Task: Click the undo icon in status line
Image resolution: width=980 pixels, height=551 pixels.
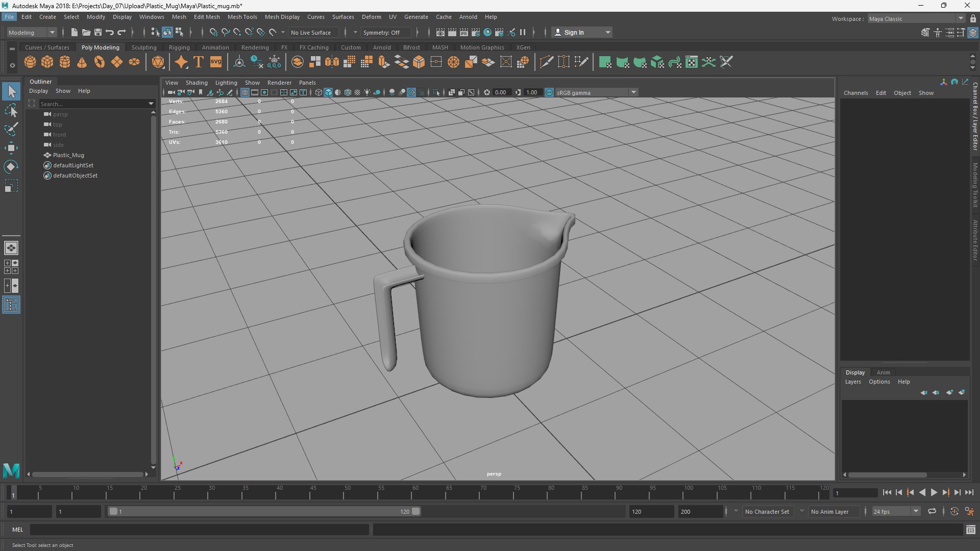Action: [110, 32]
